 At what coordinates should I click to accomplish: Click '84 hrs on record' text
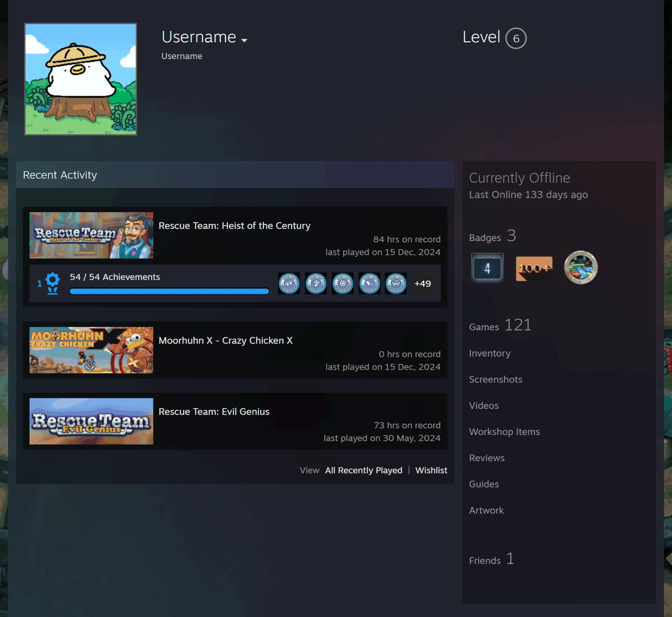tap(407, 240)
